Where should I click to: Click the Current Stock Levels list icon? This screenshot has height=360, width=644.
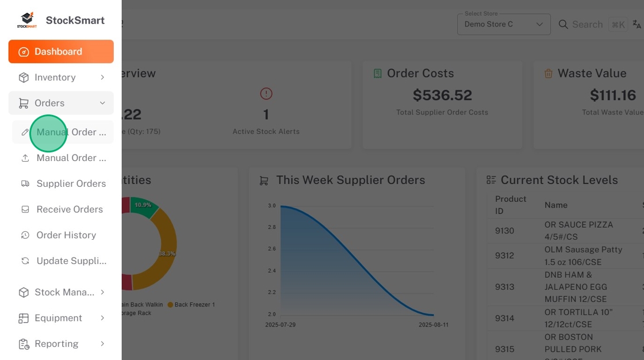click(491, 180)
